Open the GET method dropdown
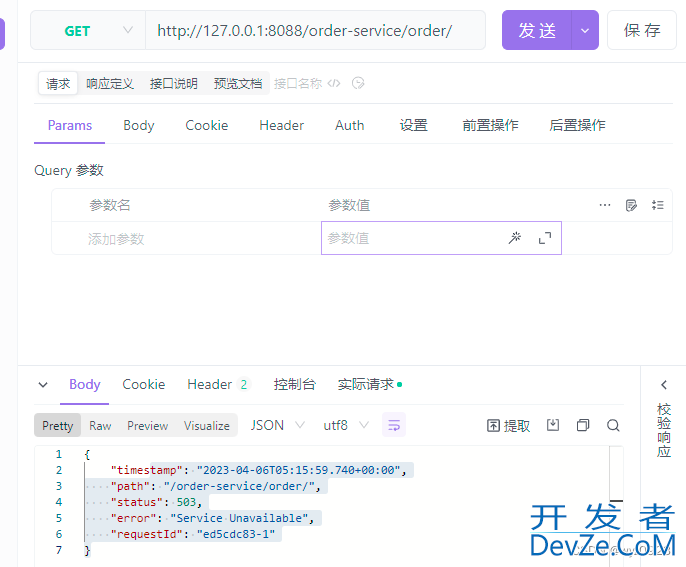This screenshot has height=567, width=686. (x=88, y=31)
